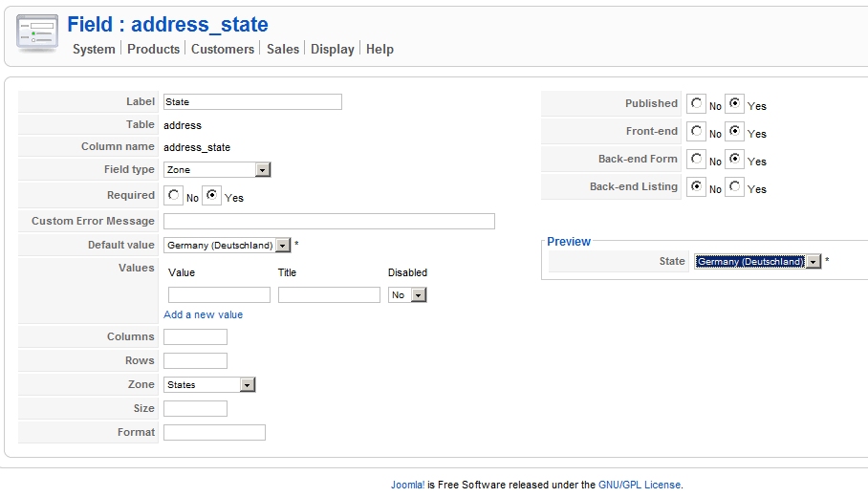868x497 pixels.
Task: Open the Zone States dropdown
Action: coord(248,385)
